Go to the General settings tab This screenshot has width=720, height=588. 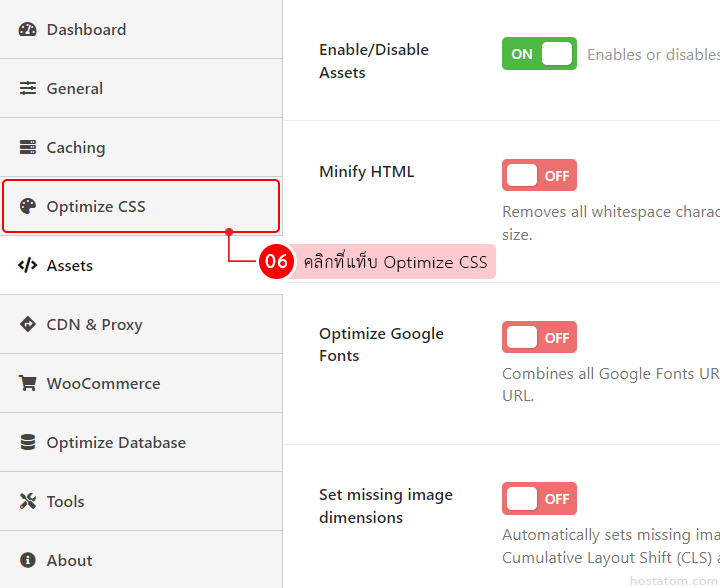click(75, 89)
